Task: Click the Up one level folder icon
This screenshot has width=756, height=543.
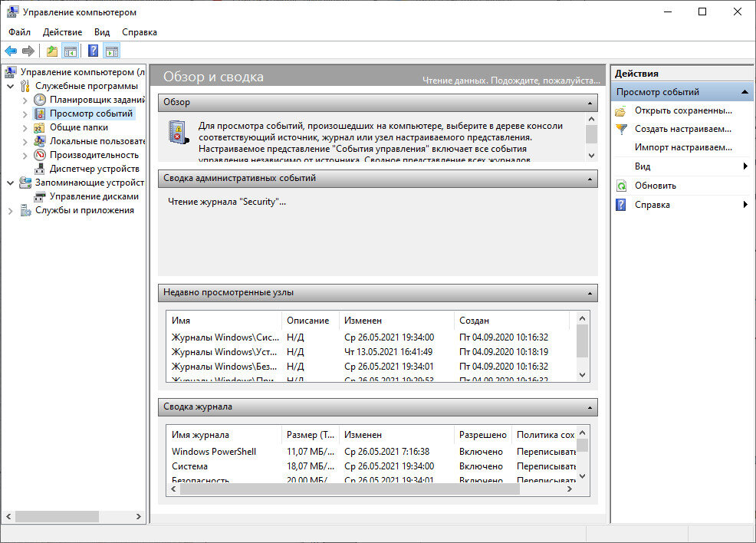Action: click(52, 51)
